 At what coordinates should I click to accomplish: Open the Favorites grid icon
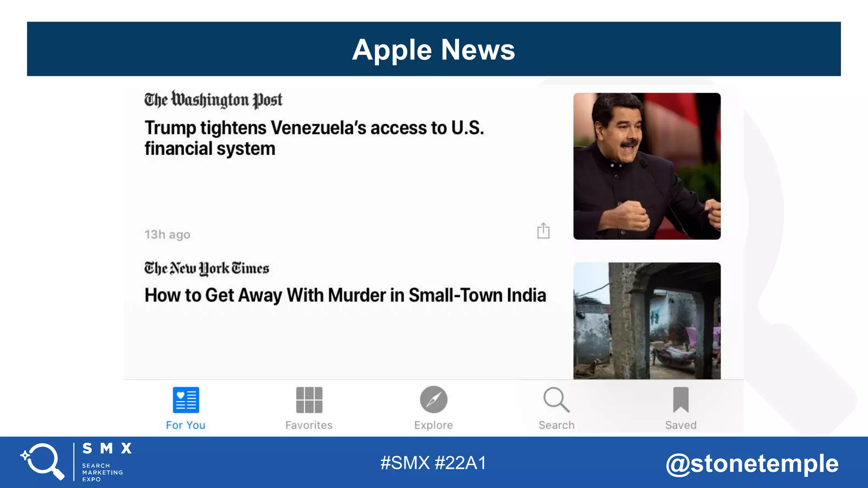pos(309,400)
